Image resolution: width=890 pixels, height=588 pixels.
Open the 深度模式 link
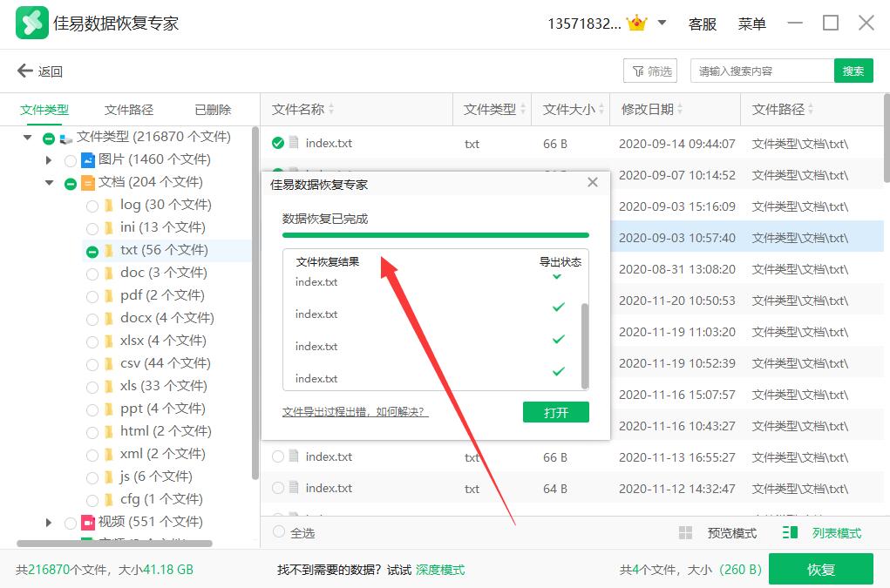point(440,570)
